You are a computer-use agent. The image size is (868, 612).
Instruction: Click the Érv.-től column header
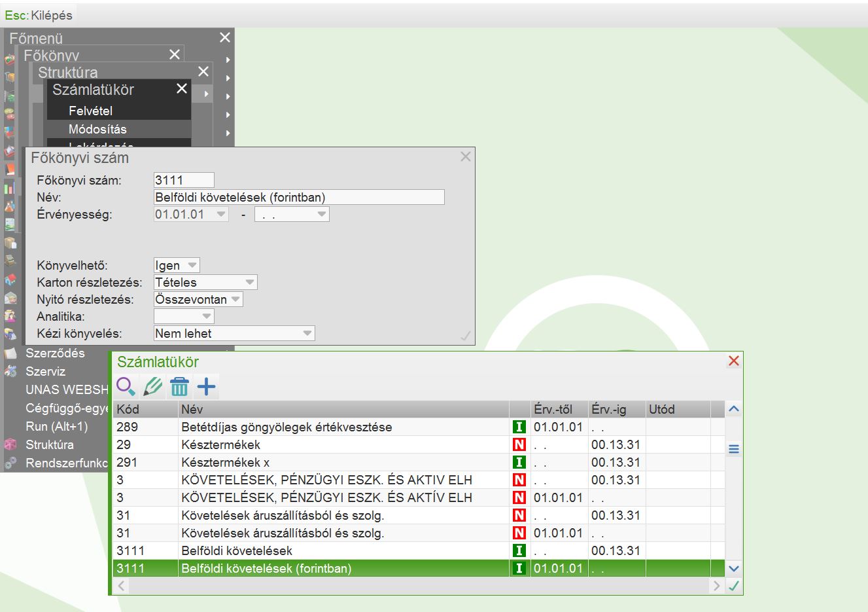[560, 409]
